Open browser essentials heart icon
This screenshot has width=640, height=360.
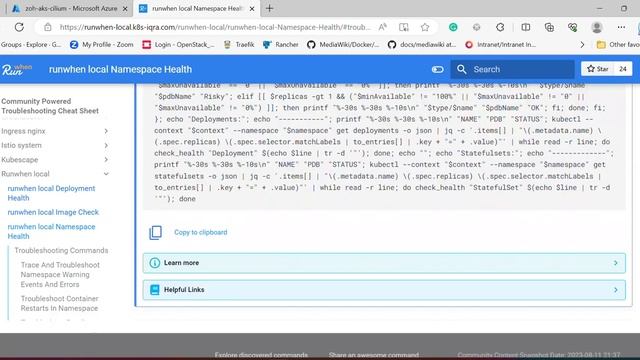(573, 27)
